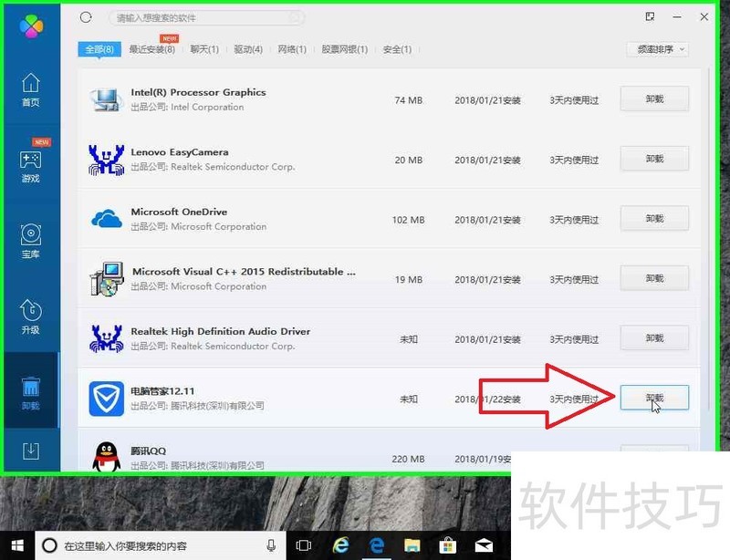The image size is (730, 560).
Task: Switch to 最近安装(8) tab
Action: [152, 49]
